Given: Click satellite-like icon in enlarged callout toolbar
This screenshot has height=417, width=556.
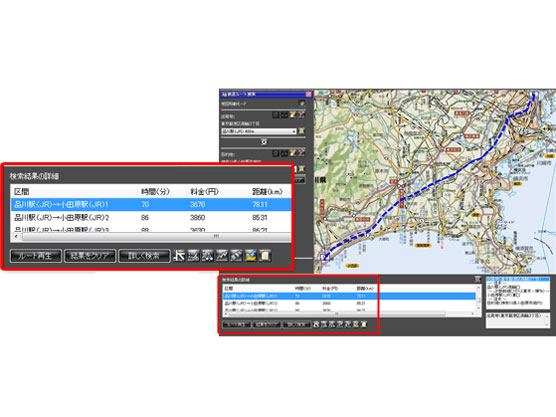Looking at the screenshot, I should pos(236,256).
